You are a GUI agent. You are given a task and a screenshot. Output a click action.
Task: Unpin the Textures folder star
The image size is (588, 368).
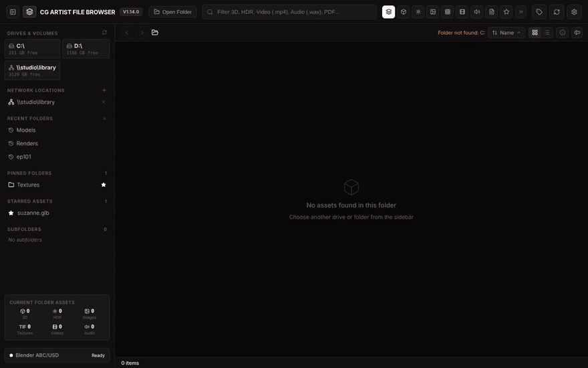[104, 185]
